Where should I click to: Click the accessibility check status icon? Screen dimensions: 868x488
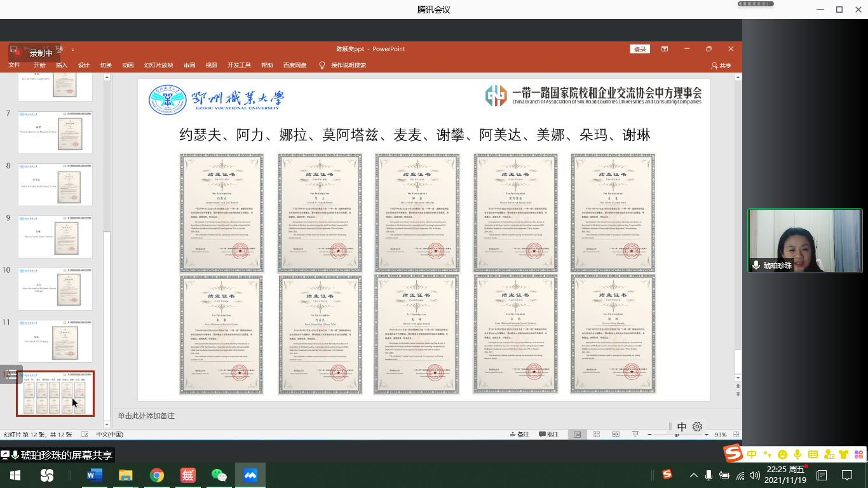85,435
